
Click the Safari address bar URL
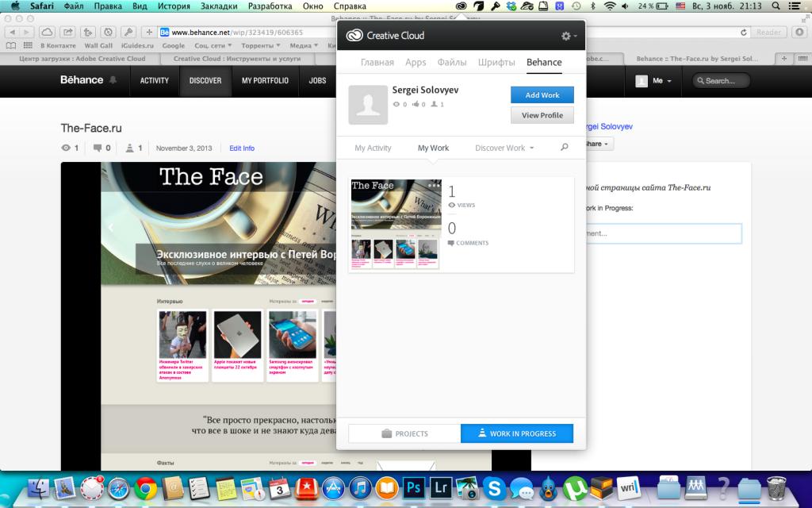click(237, 32)
